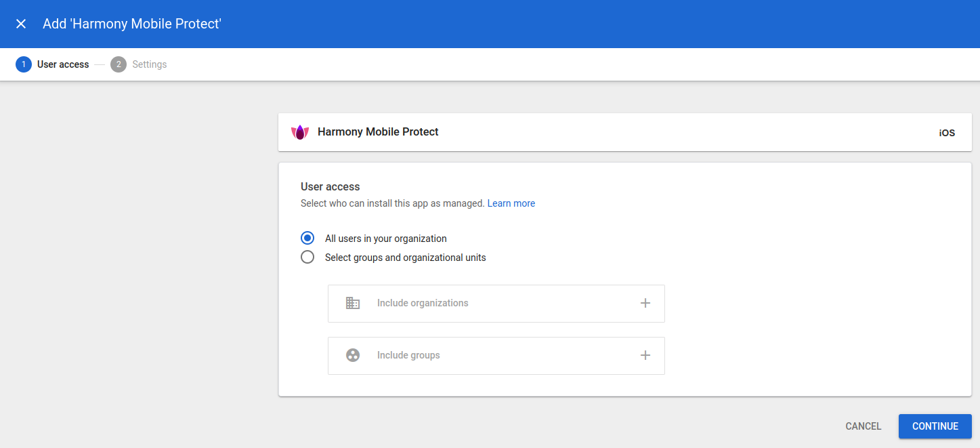Choose 'Select groups and organizational units' radio button
The width and height of the screenshot is (980, 448).
point(307,258)
